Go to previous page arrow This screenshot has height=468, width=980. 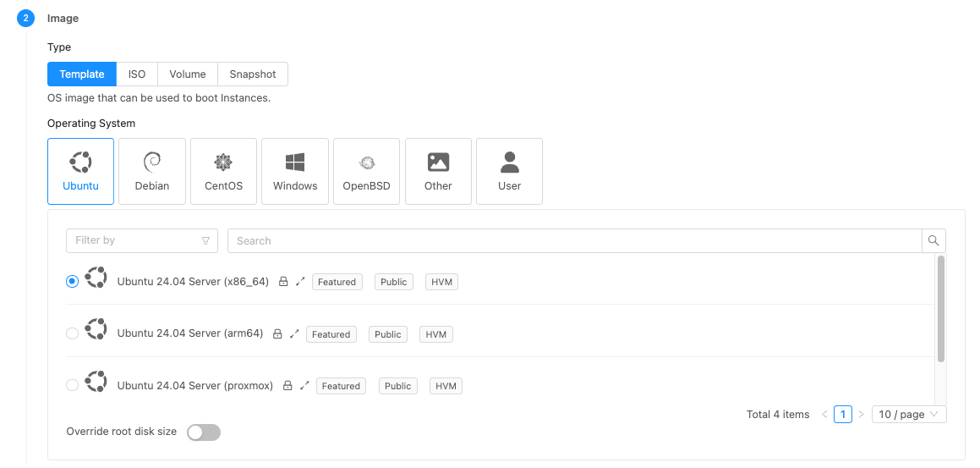point(824,414)
